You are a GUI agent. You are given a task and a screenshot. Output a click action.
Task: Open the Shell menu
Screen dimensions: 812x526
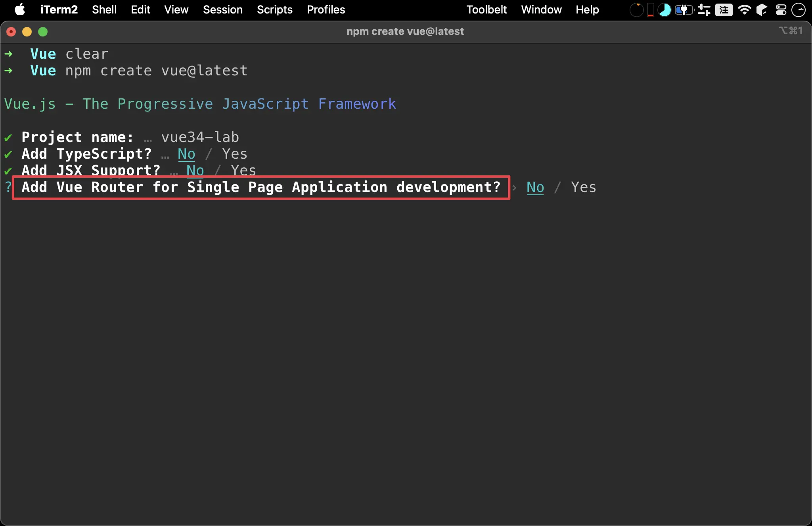point(104,10)
